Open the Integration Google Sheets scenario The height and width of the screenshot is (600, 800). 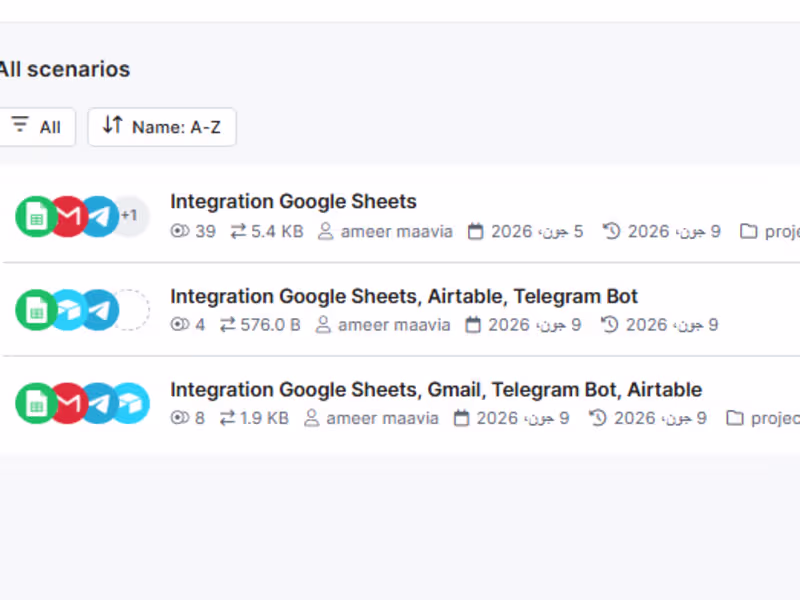(293, 202)
